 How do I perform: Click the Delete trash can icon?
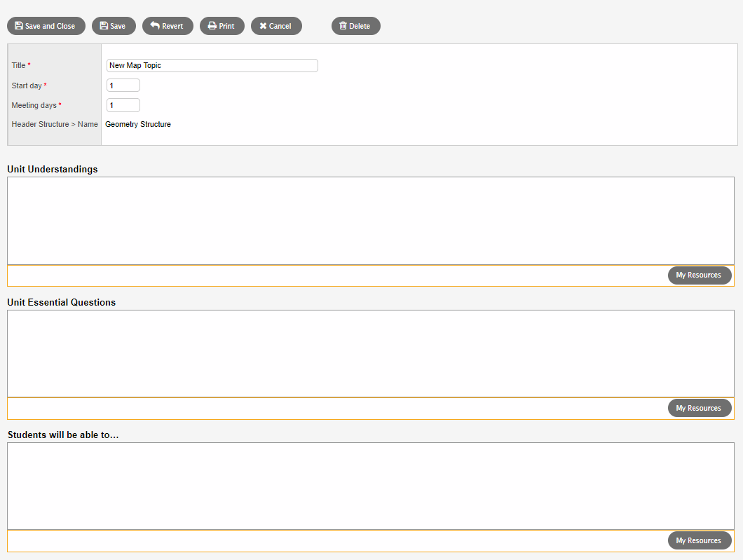coord(343,26)
